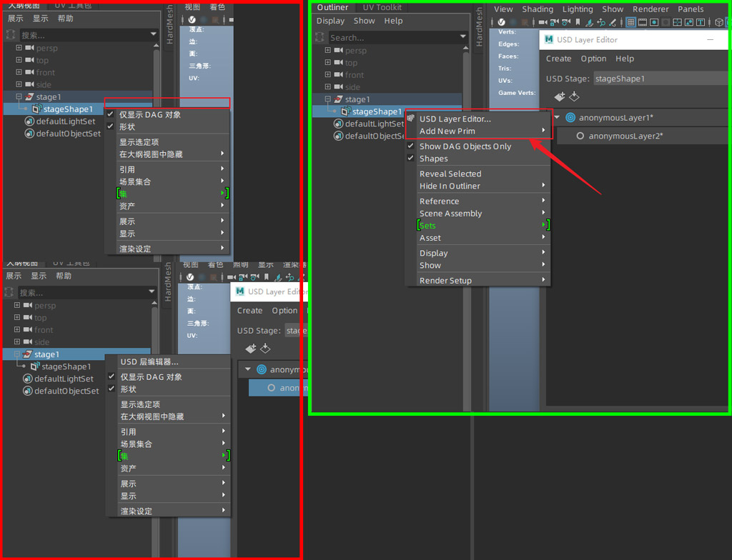Toggle Grid display icon in English viewport toolbar
Screen dimensions: 732x560
click(630, 22)
